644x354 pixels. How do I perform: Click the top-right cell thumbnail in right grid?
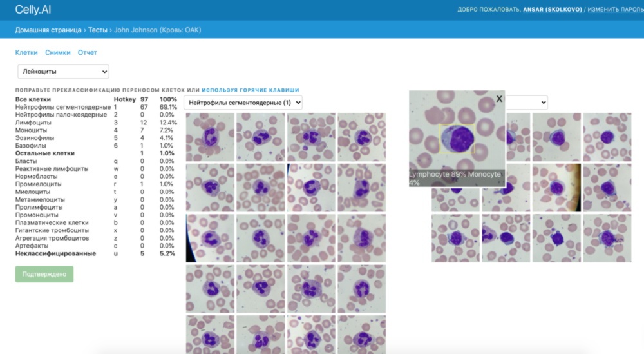(x=607, y=137)
